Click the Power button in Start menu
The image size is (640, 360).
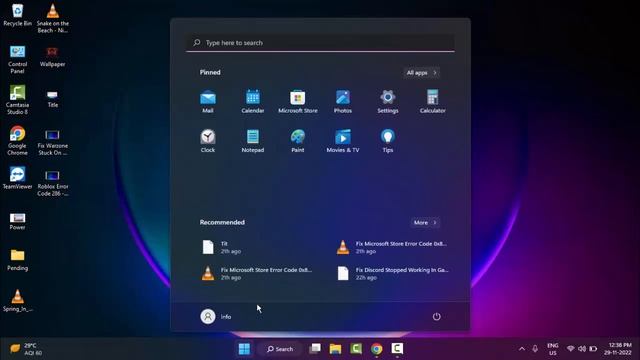coord(436,316)
